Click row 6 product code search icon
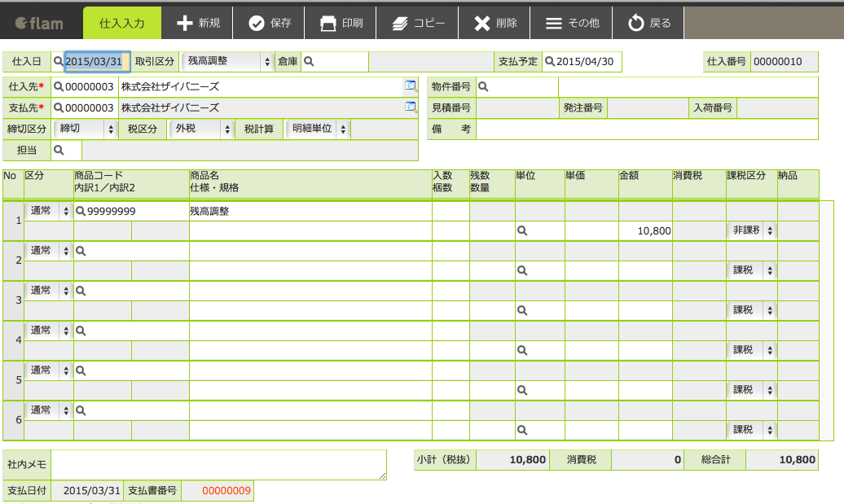The width and height of the screenshot is (844, 504). point(81,410)
